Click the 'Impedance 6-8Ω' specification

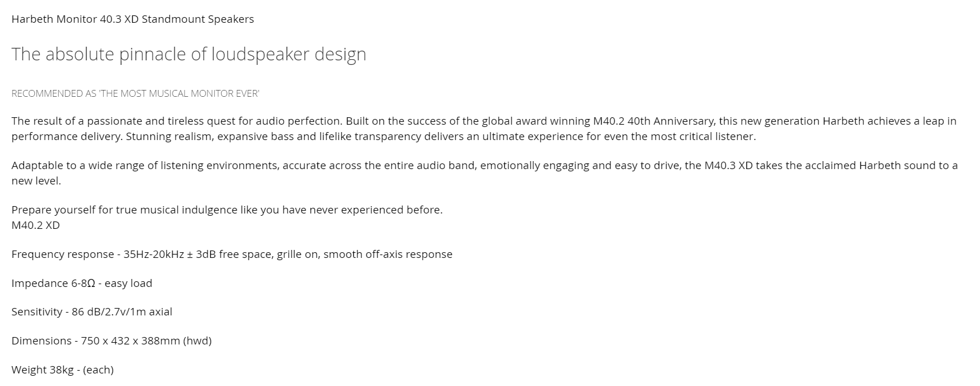tap(53, 284)
